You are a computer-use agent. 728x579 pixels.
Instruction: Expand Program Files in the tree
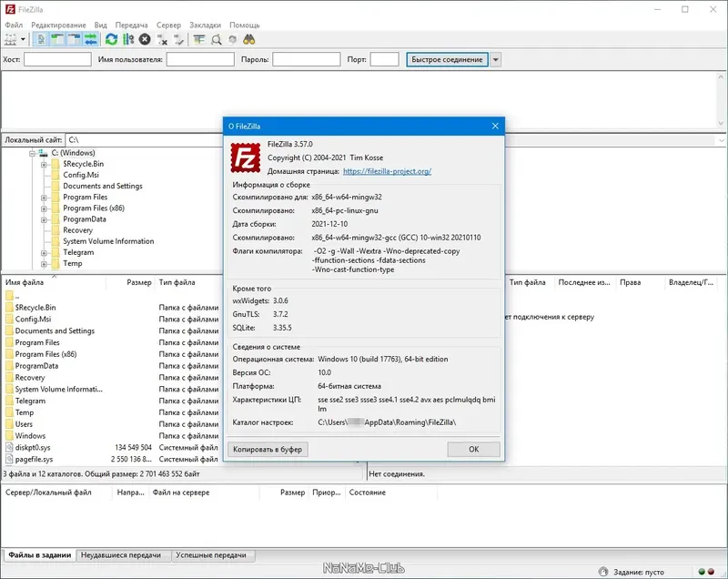(44, 198)
